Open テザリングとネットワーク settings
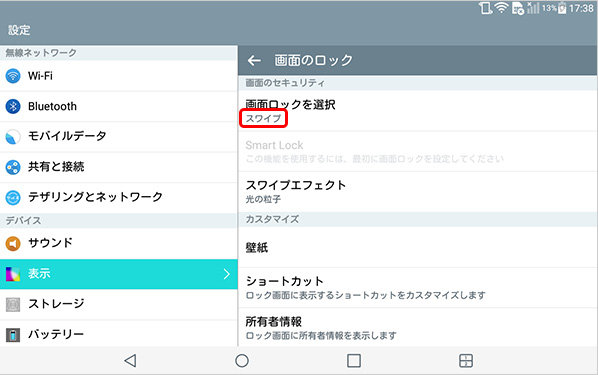598x375 pixels. click(x=119, y=198)
